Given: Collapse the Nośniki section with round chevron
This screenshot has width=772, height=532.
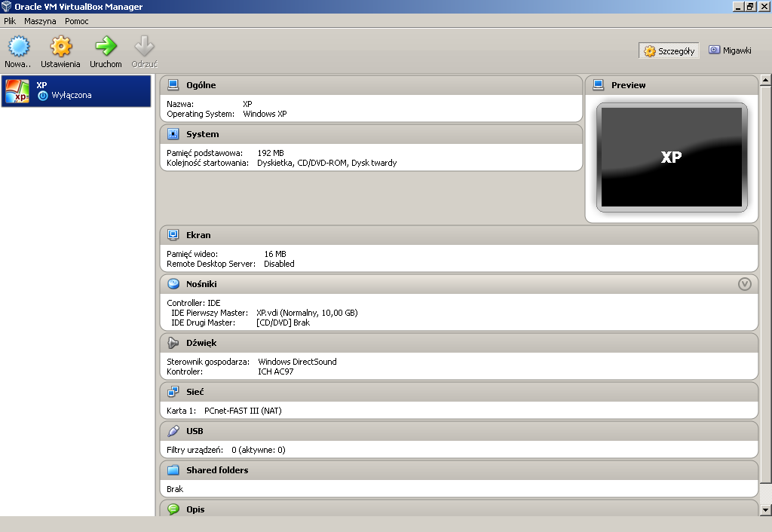Looking at the screenshot, I should coord(744,284).
